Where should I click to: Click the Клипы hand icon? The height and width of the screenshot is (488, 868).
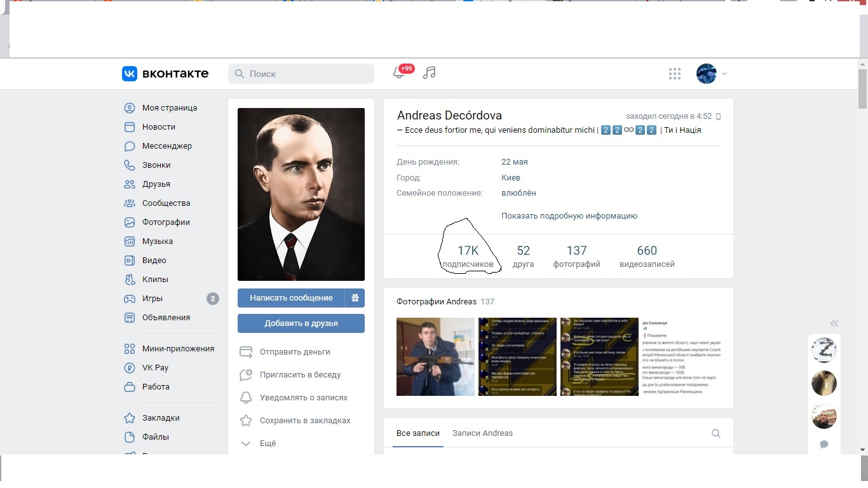click(x=130, y=280)
